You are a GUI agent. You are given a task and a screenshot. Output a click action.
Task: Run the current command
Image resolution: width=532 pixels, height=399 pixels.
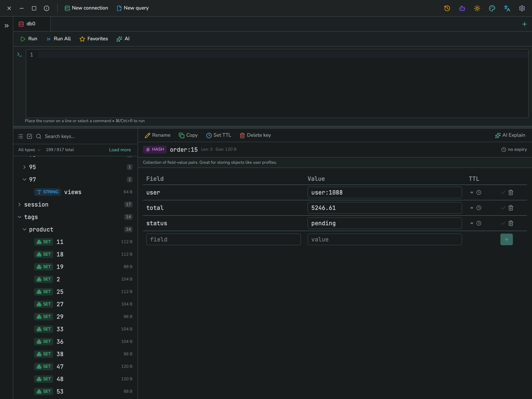[29, 39]
